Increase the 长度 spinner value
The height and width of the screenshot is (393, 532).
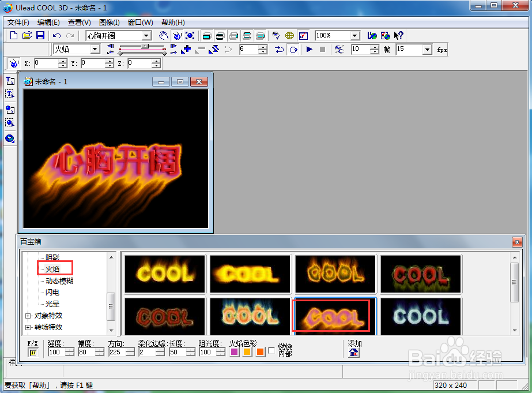tap(191, 350)
